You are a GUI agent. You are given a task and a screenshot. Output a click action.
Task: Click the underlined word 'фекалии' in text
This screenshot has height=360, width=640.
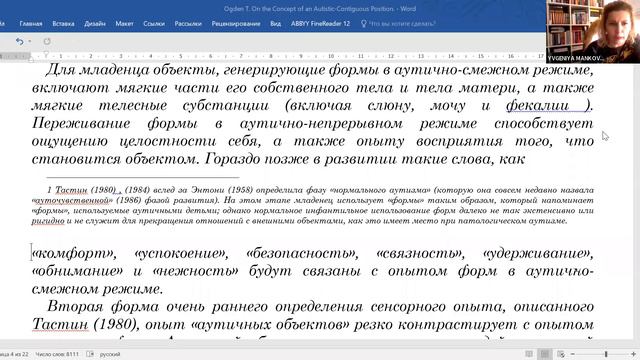point(538,106)
